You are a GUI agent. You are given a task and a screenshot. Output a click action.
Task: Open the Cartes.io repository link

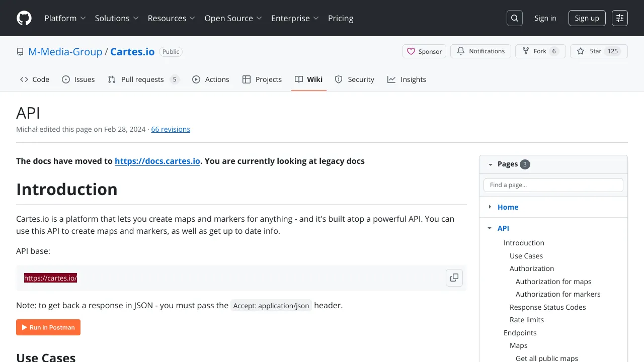132,52
